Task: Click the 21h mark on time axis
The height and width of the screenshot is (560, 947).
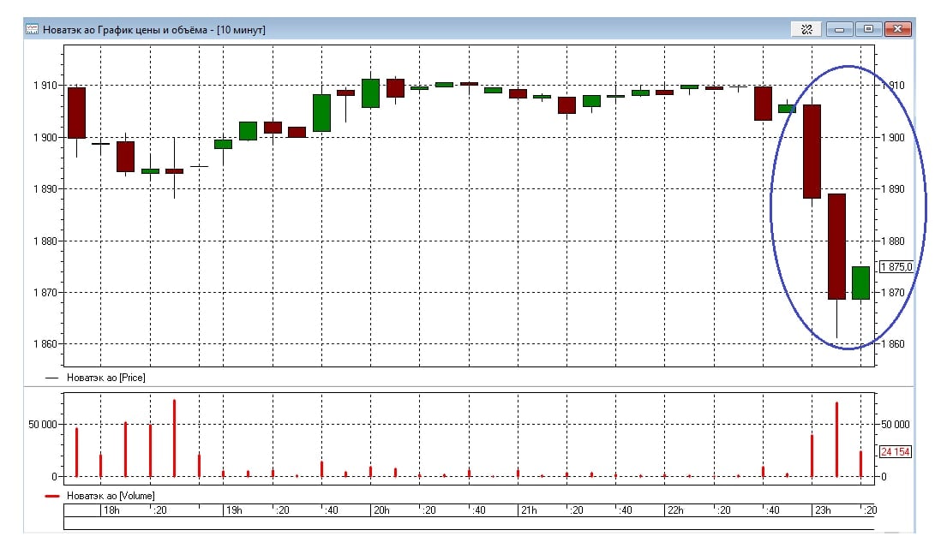Action: point(529,510)
